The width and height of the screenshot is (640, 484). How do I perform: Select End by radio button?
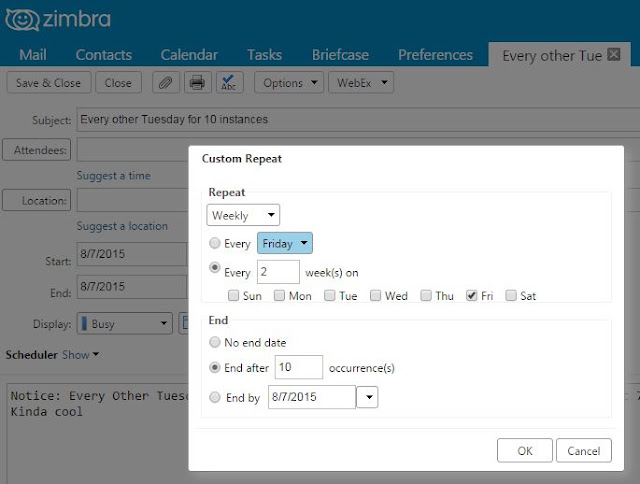[x=215, y=397]
